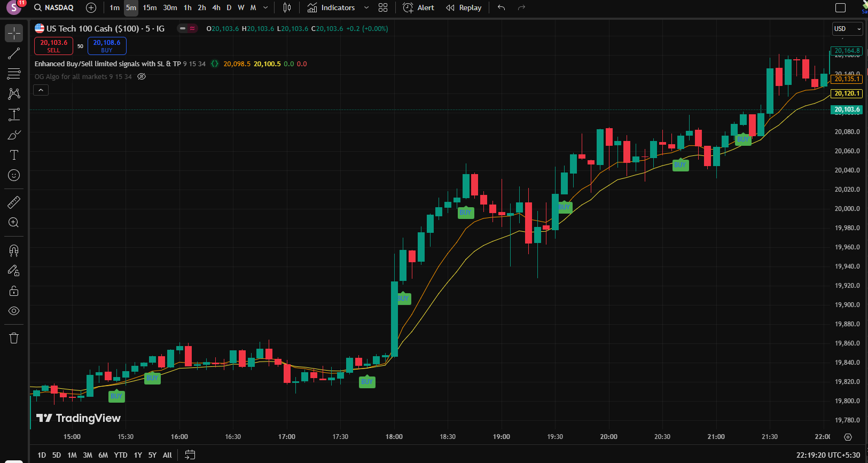Click the BUY 20,108.6 button
Viewport: 868px width, 463px height.
tap(107, 46)
